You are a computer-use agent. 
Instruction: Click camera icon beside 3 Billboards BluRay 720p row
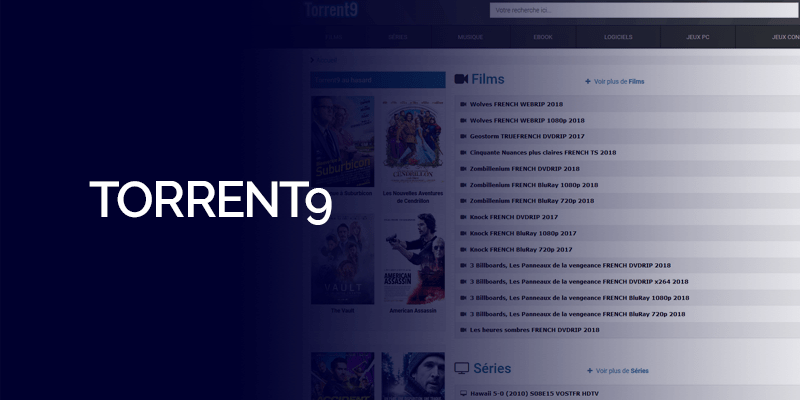463,314
